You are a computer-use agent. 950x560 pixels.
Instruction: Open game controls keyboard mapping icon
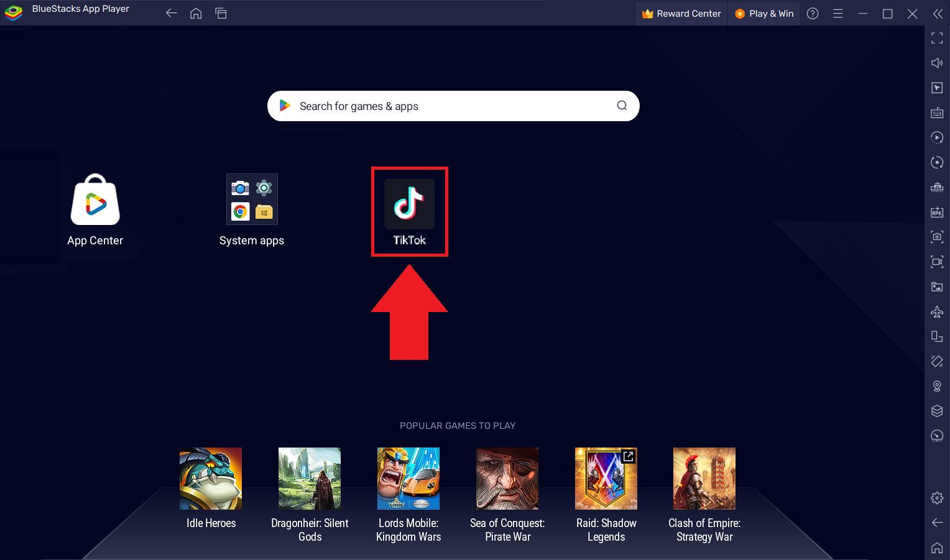(x=937, y=112)
